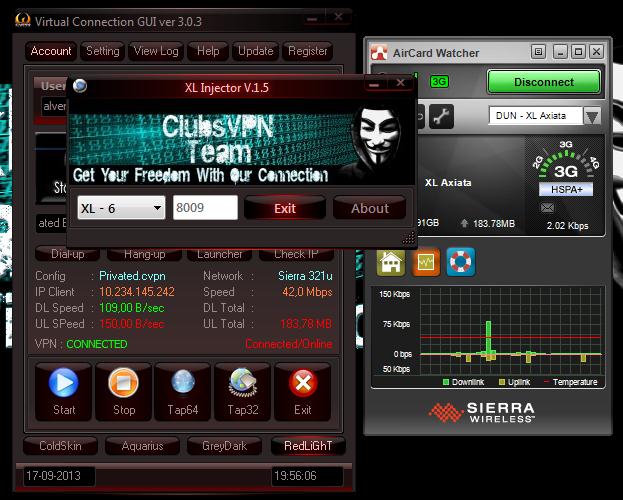Click the 42,0 Mbps speed value
Image resolution: width=623 pixels, height=500 pixels.
(307, 292)
